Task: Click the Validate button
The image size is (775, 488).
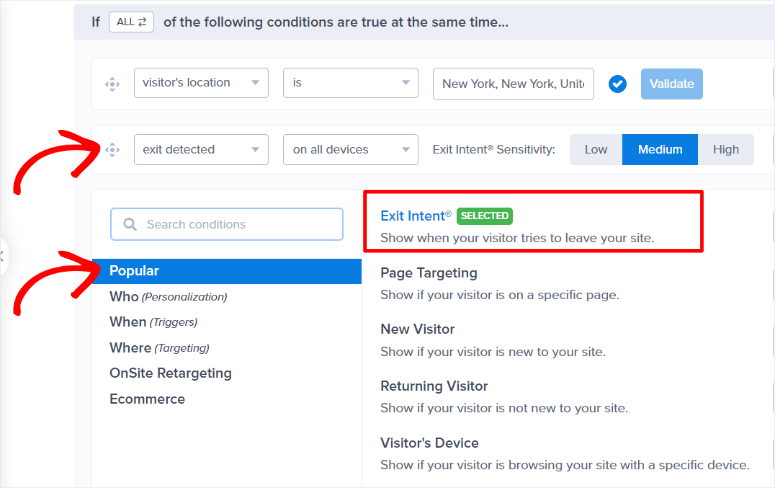Action: point(672,84)
